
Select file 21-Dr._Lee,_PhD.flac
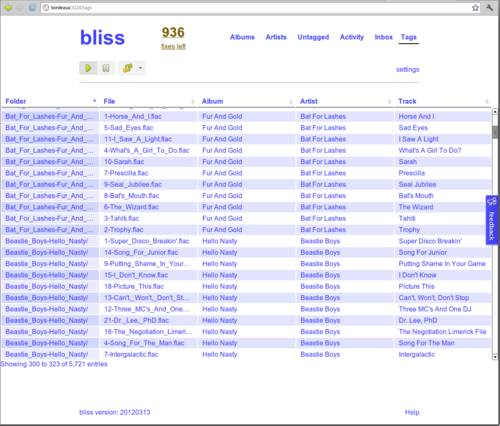coord(149,320)
